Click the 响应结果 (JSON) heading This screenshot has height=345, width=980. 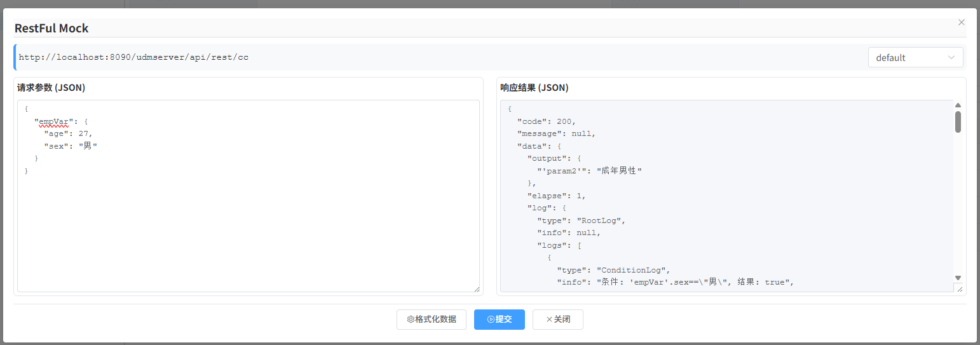534,88
